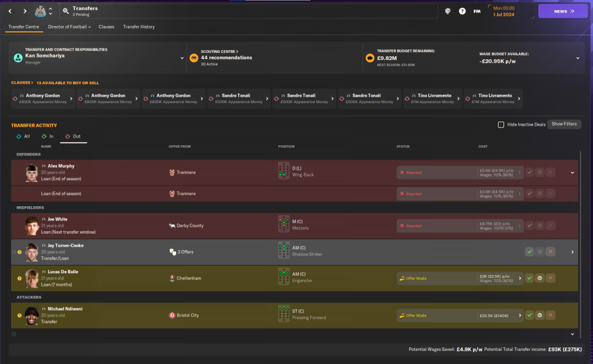
Task: Click the Transfers search field
Action: click(x=248, y=11)
